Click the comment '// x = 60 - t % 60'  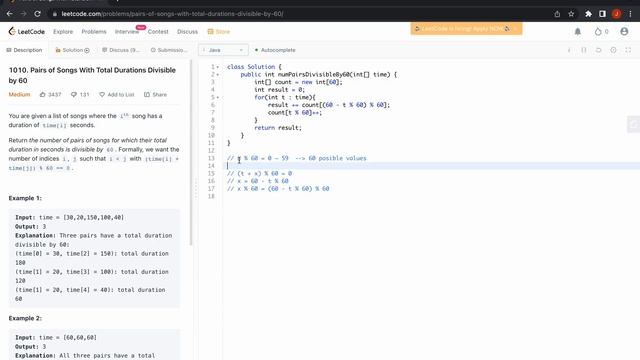click(x=258, y=181)
